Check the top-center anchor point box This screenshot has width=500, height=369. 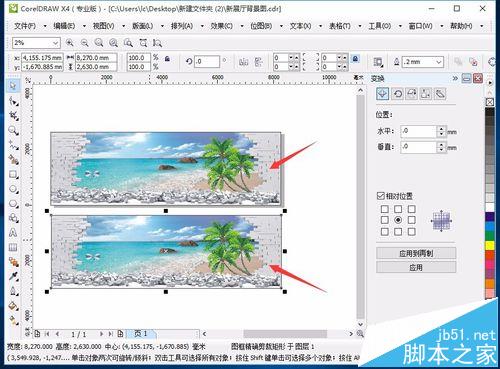pos(398,209)
